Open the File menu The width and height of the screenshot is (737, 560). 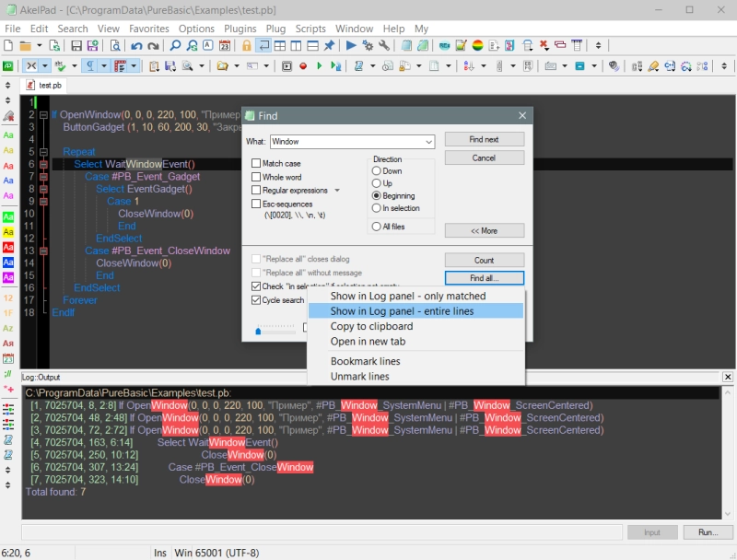point(13,29)
